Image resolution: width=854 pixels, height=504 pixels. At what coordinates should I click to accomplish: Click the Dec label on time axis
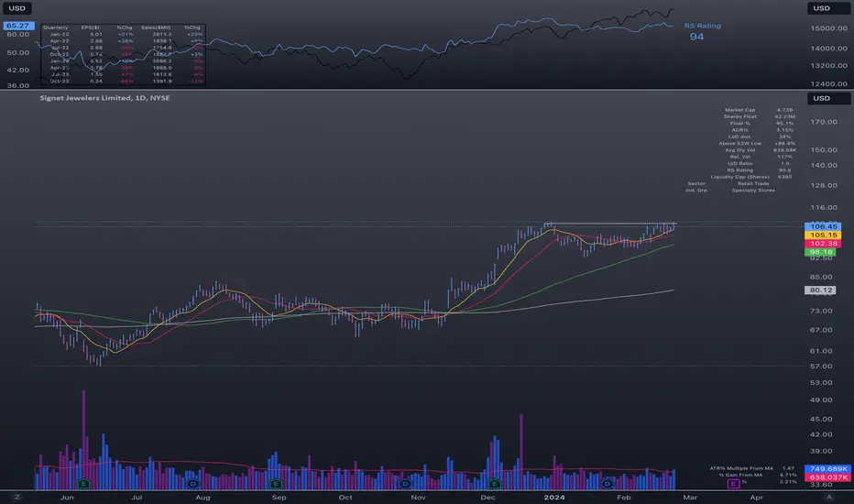coord(488,497)
